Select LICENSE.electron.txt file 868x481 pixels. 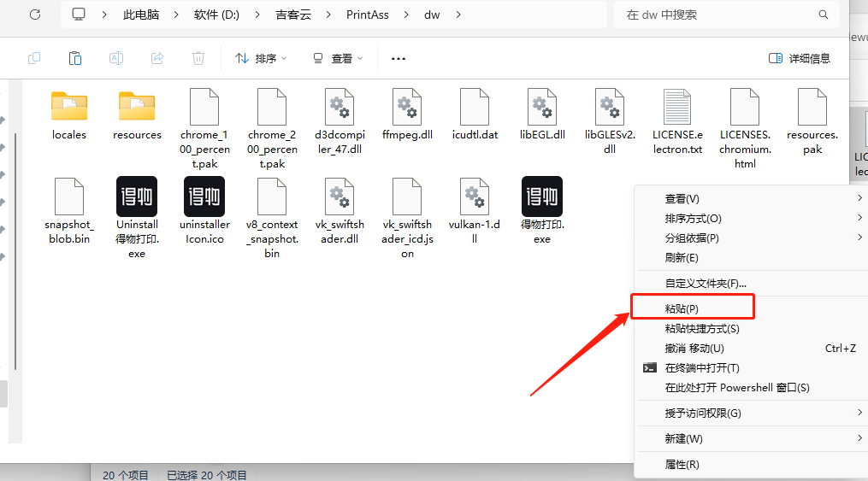[x=677, y=121]
